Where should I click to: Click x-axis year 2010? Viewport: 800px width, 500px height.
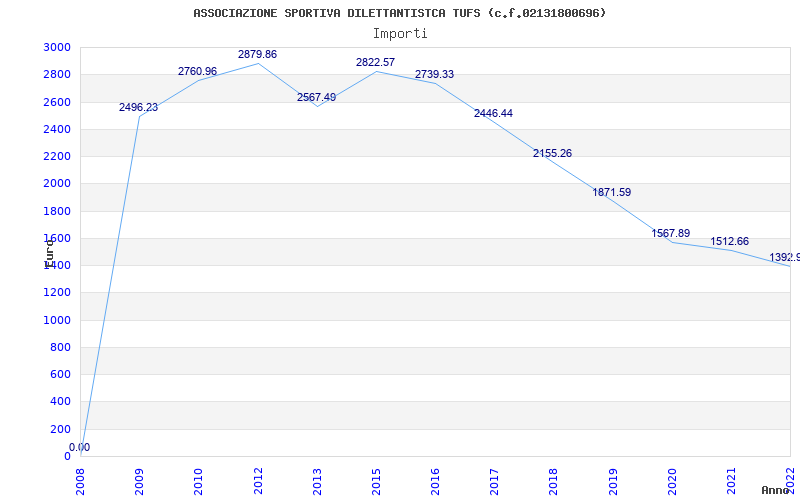tap(199, 482)
